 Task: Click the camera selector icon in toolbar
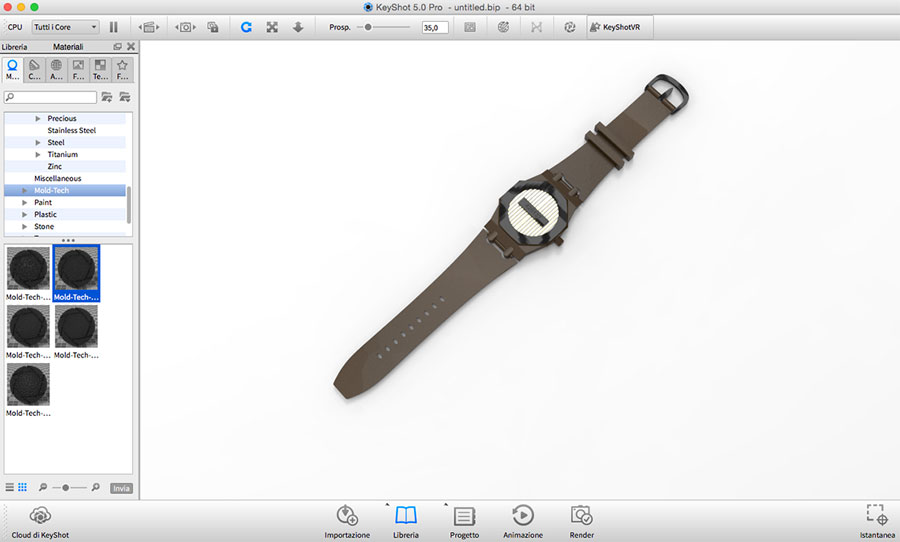(x=185, y=27)
